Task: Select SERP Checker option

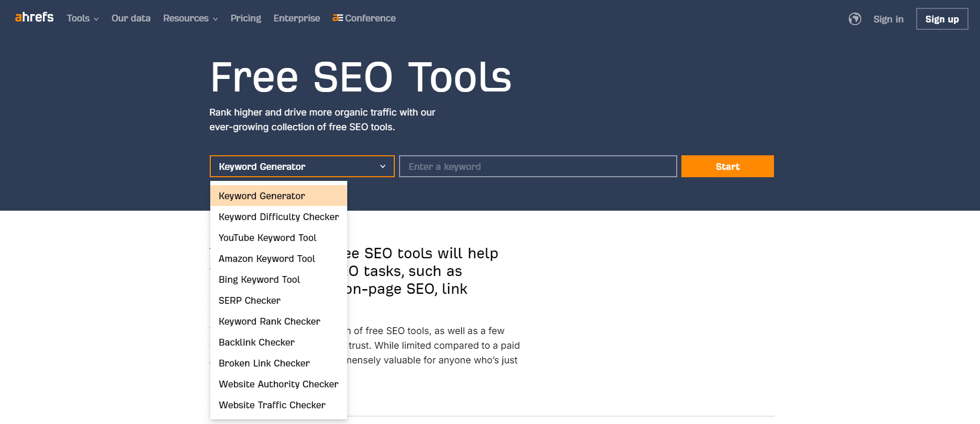Action: coord(279,300)
